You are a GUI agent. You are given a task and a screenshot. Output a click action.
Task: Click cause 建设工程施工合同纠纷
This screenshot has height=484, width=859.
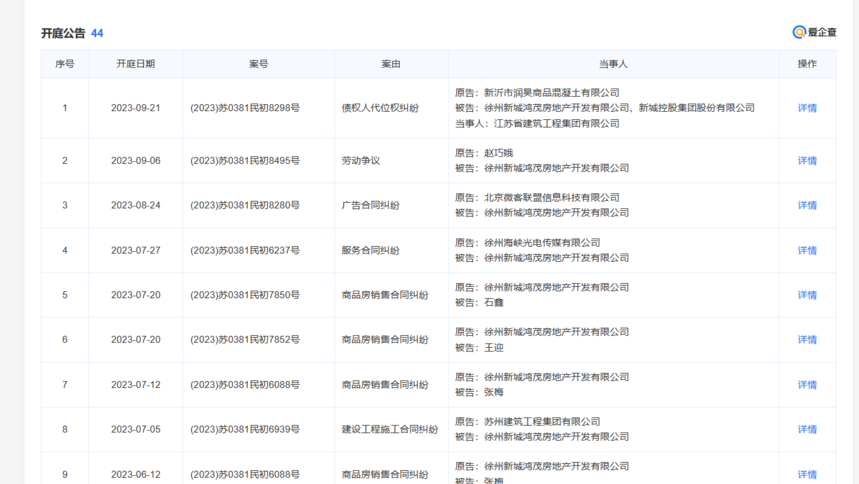point(390,429)
